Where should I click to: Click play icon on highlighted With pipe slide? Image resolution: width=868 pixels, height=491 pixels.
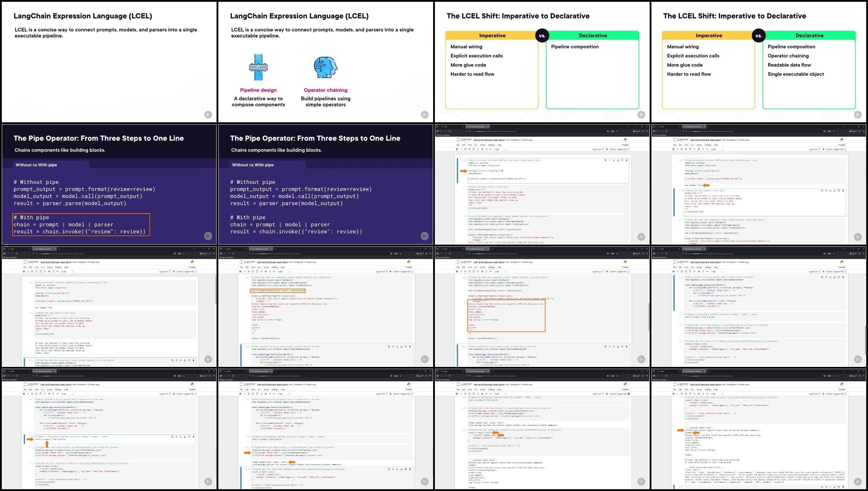click(208, 236)
